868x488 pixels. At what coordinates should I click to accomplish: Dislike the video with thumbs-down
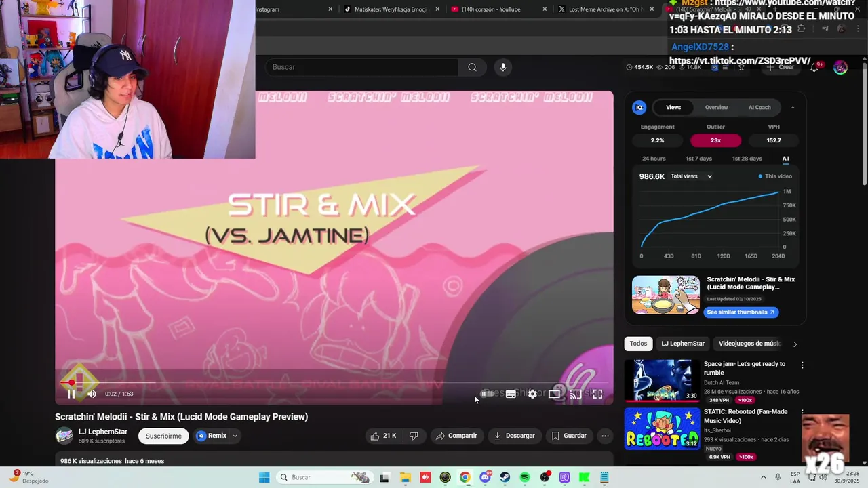(x=414, y=436)
